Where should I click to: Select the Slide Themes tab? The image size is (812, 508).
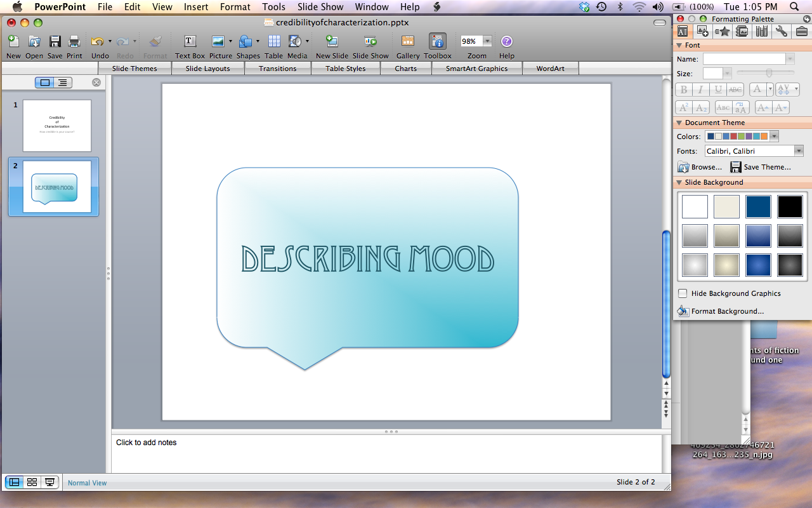[134, 69]
